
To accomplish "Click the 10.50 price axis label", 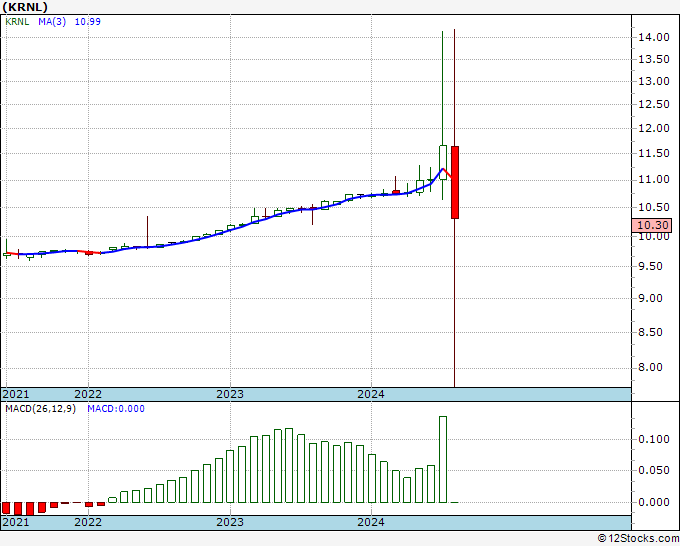I will tap(654, 207).
